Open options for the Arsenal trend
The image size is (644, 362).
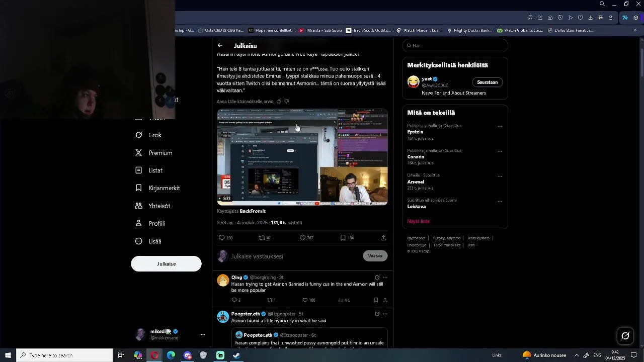[x=500, y=176]
